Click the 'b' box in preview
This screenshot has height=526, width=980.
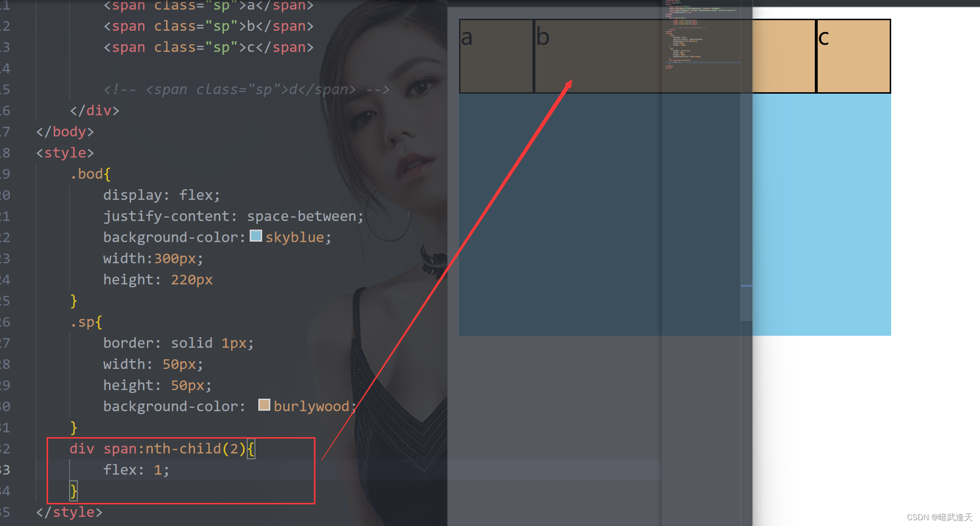(675, 56)
